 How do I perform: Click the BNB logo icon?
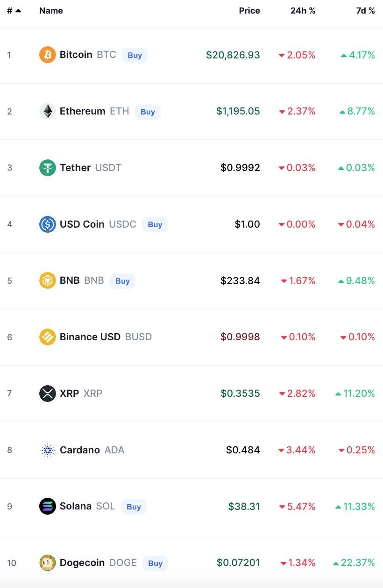pyautogui.click(x=47, y=281)
